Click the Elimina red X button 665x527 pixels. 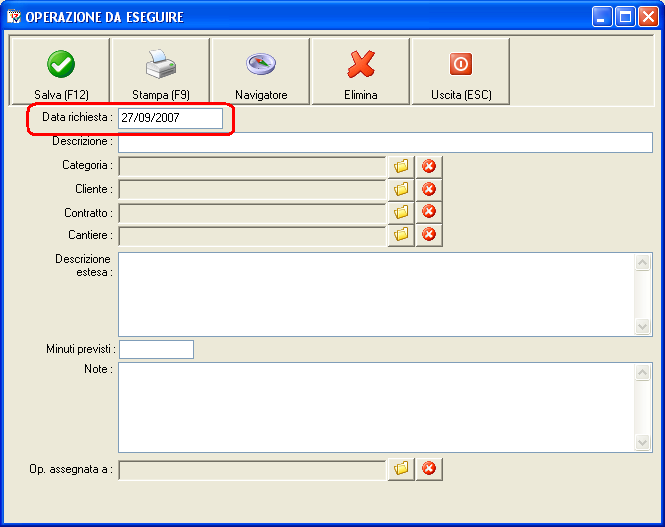coord(361,71)
